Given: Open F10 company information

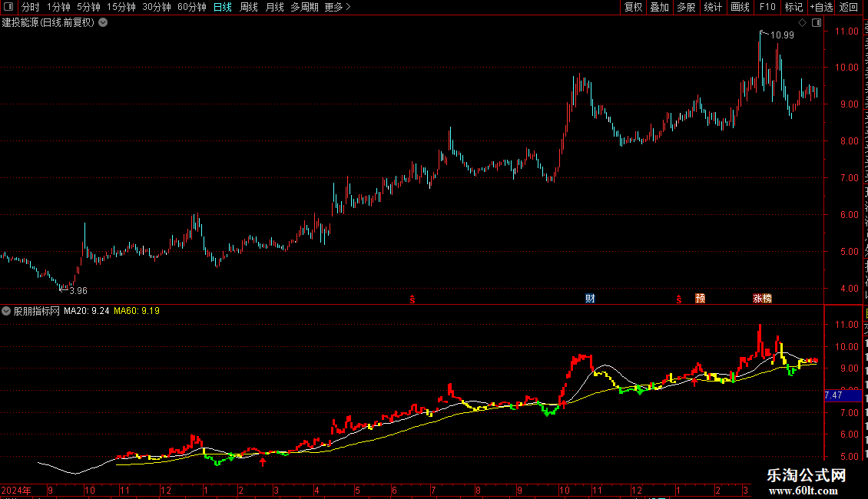Looking at the screenshot, I should pos(767,7).
